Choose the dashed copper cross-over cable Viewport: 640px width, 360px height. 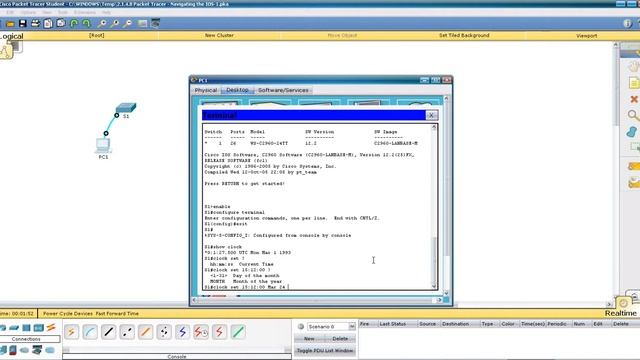pos(127,332)
